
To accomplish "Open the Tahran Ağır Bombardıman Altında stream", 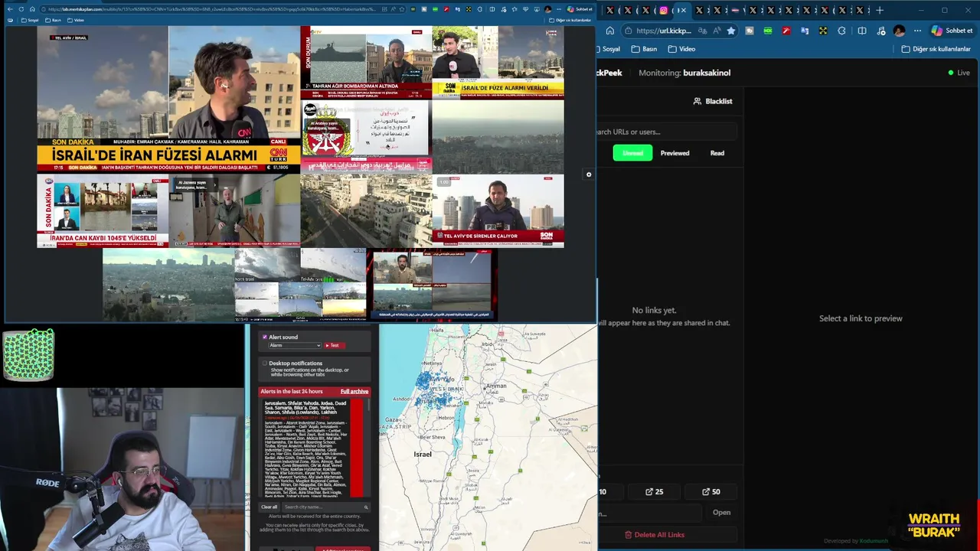I will click(x=366, y=62).
